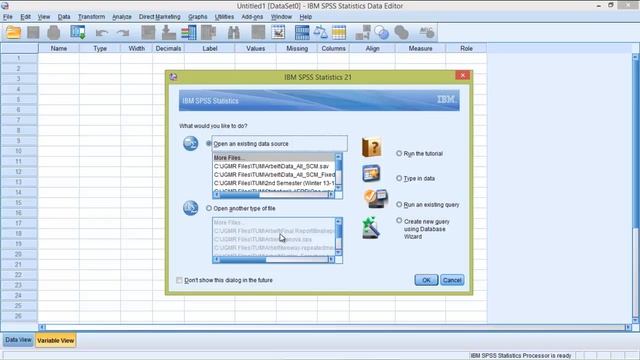Image resolution: width=640 pixels, height=360 pixels.
Task: Select Data_All_SCM_Fixed file entry
Action: click(273, 174)
